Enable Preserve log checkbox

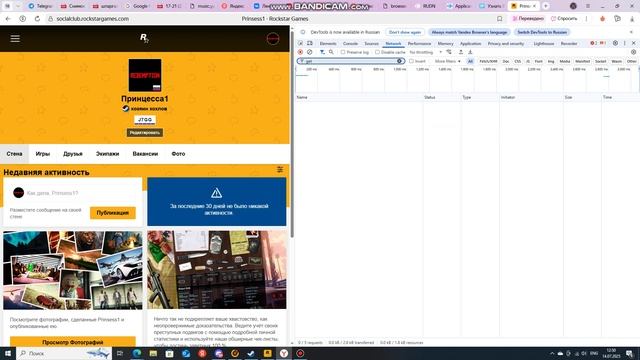(x=343, y=52)
